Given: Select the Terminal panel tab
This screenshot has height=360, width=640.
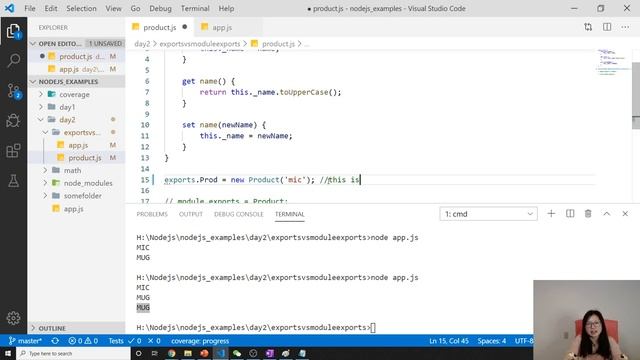Looking at the screenshot, I should [x=289, y=214].
